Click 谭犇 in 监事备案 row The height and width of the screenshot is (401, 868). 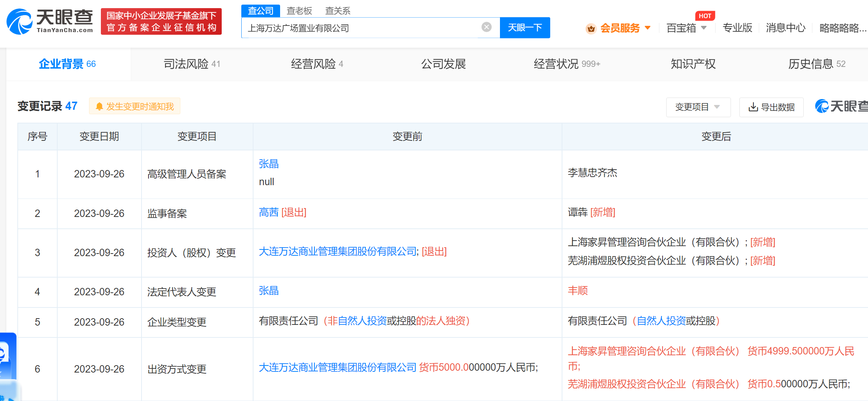pyautogui.click(x=578, y=212)
